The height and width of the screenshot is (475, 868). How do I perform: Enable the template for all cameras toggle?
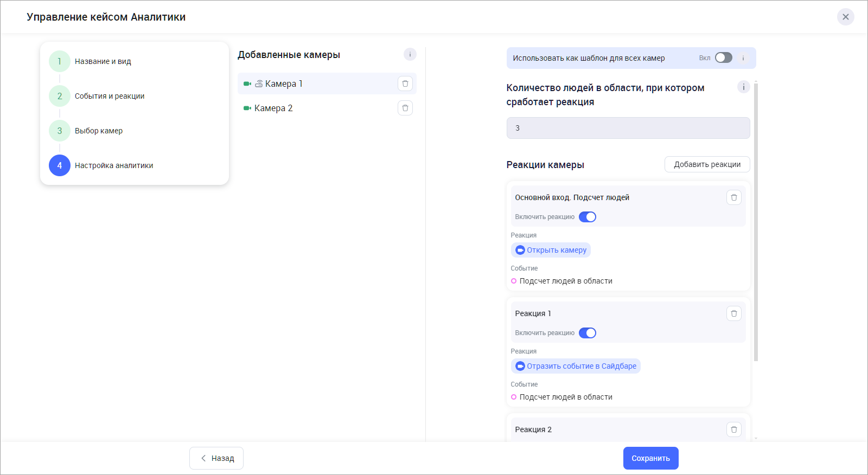(723, 58)
